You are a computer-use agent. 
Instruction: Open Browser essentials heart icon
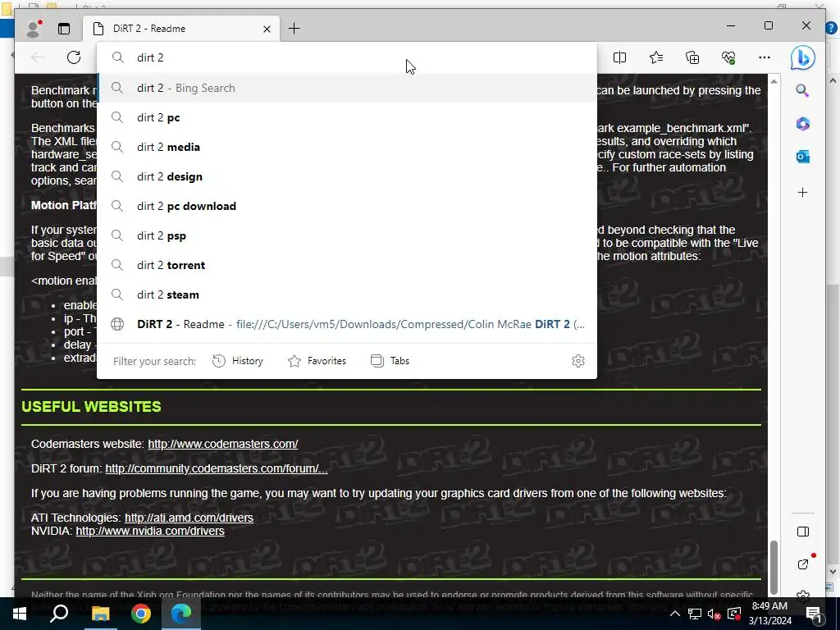point(728,57)
